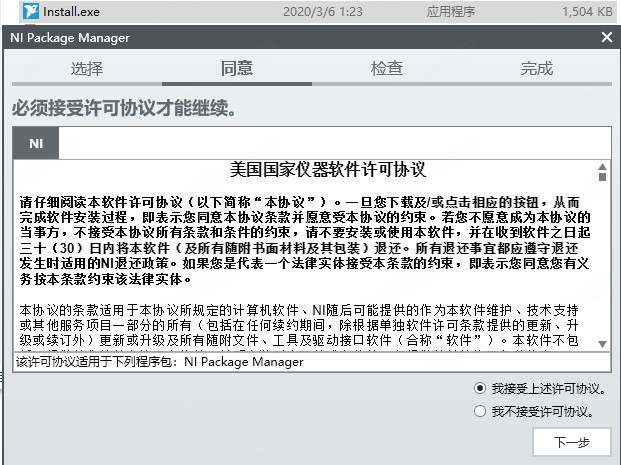Close the NI Package Manager window

coord(606,37)
